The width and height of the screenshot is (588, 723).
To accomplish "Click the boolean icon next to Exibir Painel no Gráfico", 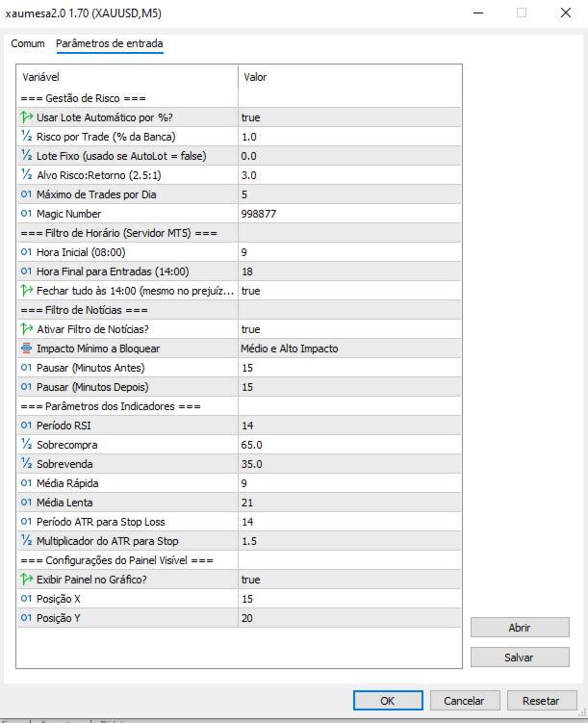I will point(27,580).
